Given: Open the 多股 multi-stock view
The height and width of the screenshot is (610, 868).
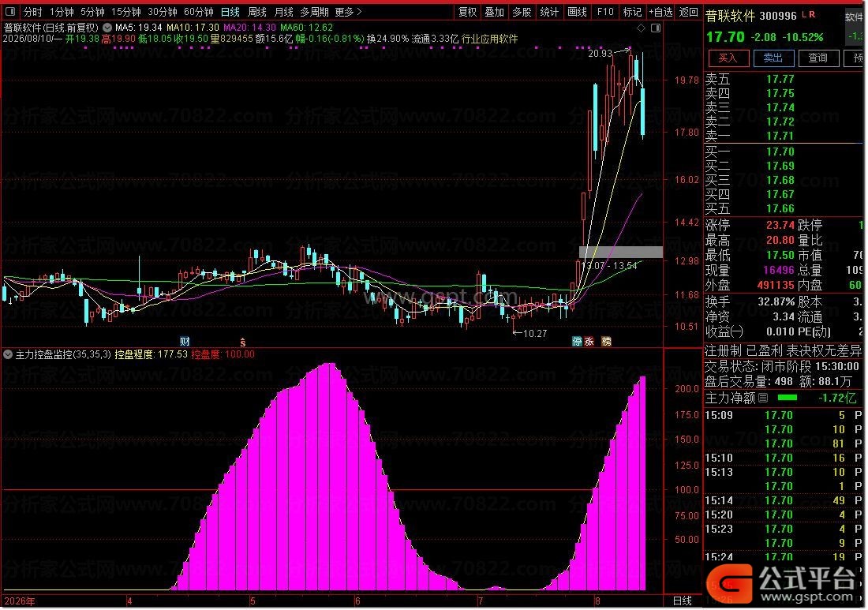Looking at the screenshot, I should tap(522, 12).
